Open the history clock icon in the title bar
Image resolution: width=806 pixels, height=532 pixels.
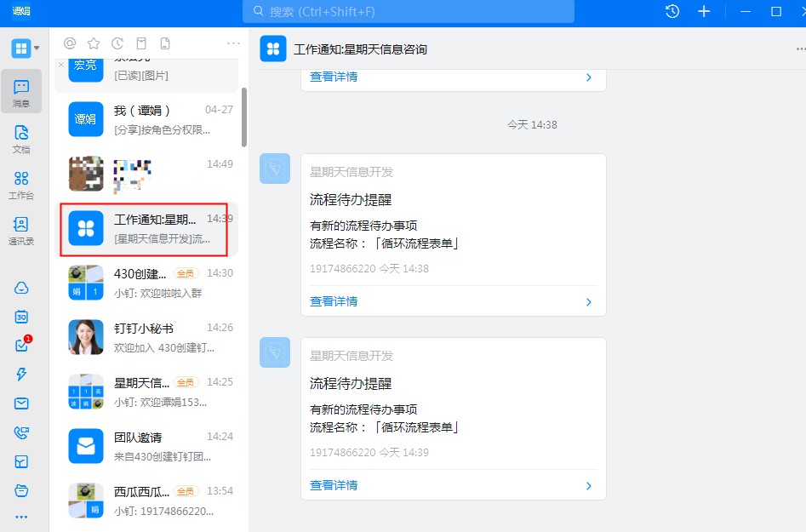point(672,11)
